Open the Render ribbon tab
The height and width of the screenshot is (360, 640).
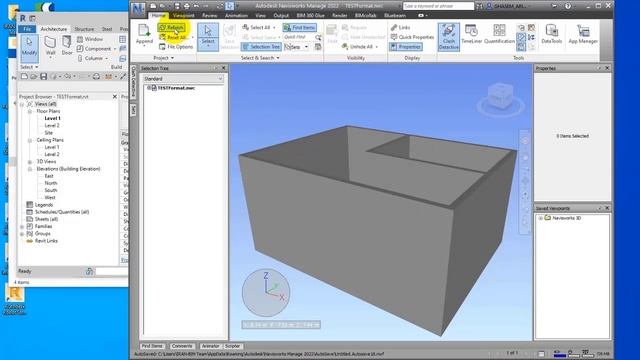pos(340,16)
